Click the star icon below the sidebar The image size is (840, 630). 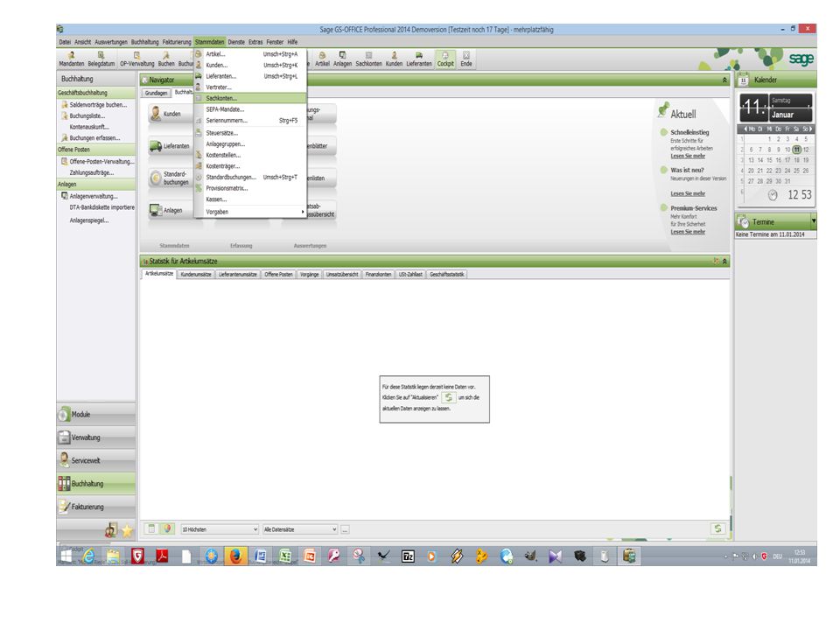[x=127, y=530]
